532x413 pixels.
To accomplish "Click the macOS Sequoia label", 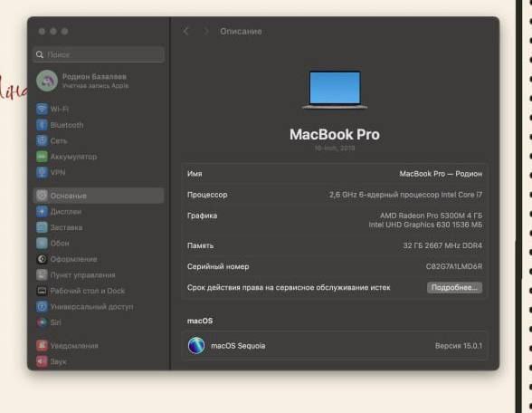I will pos(238,346).
